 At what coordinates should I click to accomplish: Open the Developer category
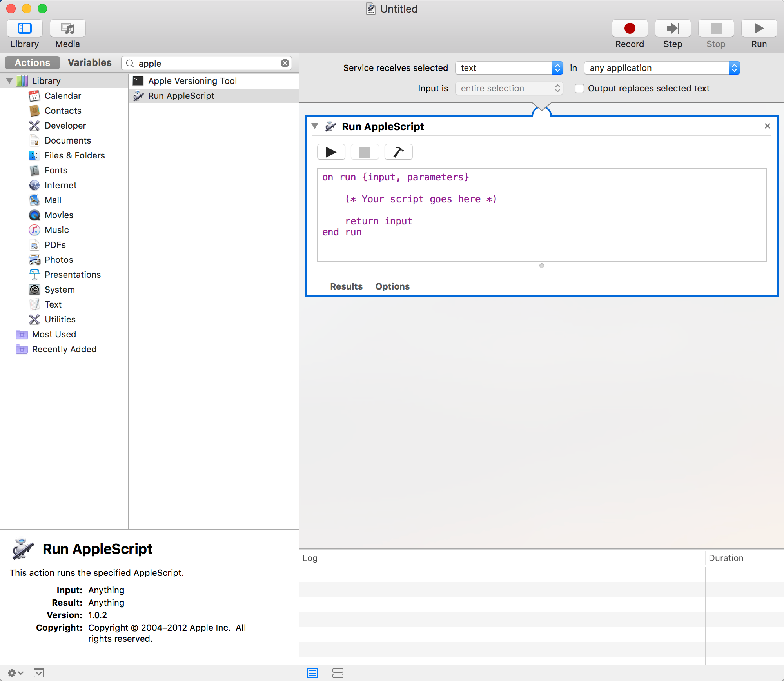(x=65, y=126)
